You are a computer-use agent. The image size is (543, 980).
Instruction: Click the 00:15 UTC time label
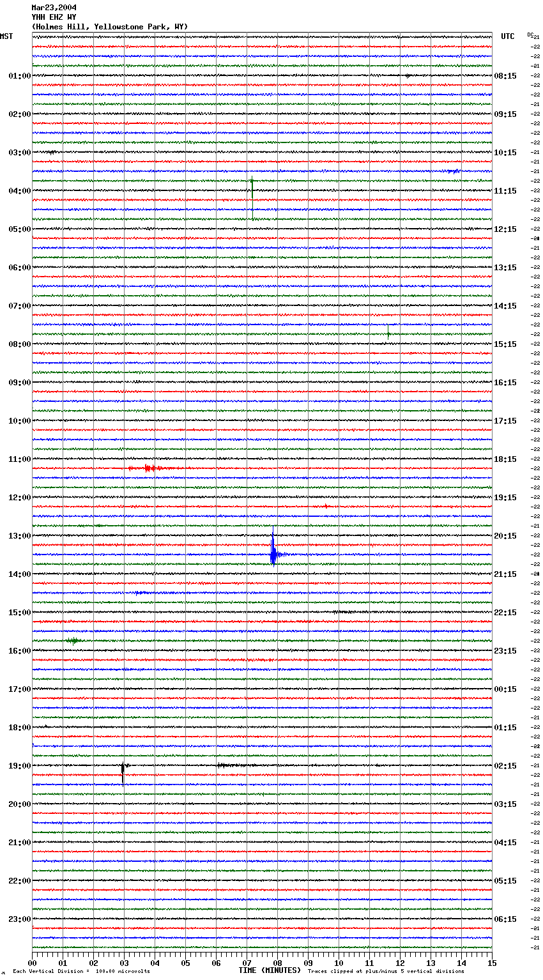point(505,689)
